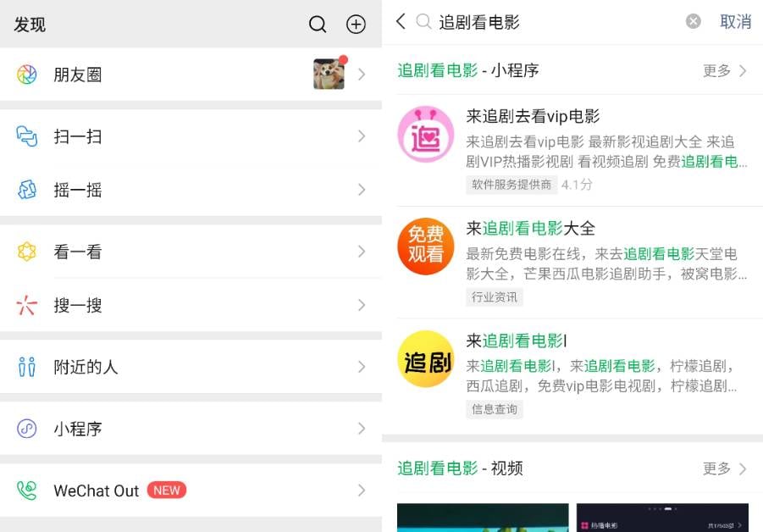Open result titled 来追剧去看vip电影

[533, 116]
